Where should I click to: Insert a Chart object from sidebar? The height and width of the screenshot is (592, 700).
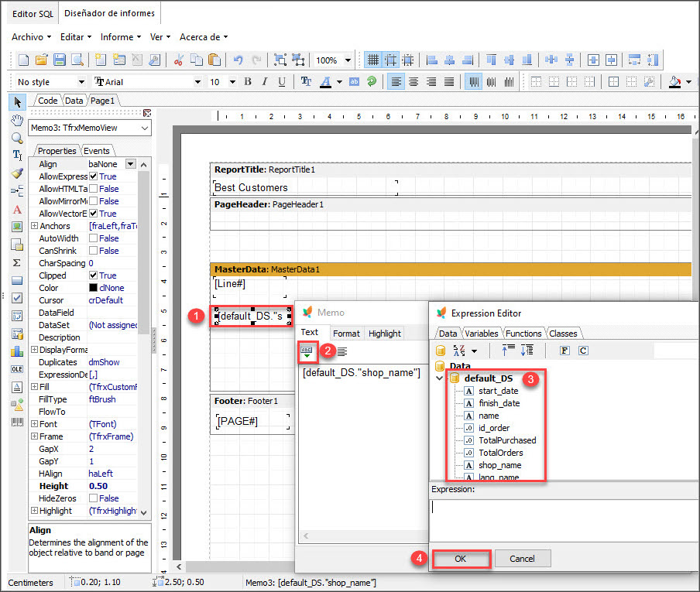tap(17, 351)
